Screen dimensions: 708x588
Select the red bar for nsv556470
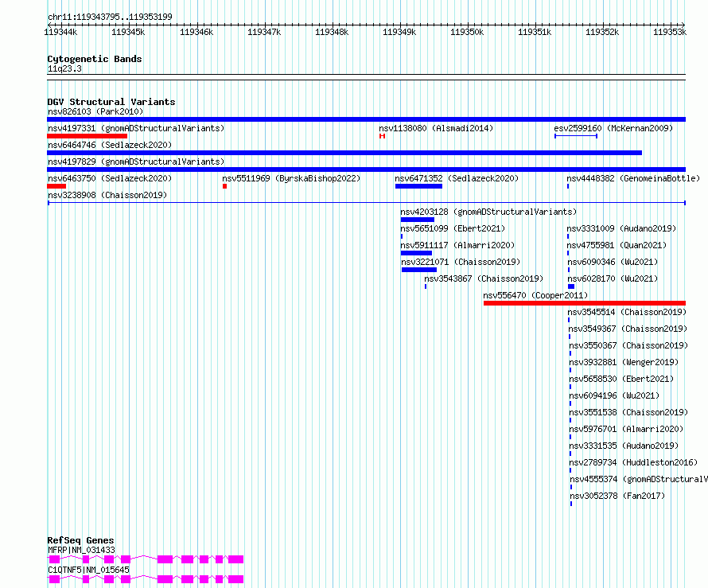tap(585, 303)
